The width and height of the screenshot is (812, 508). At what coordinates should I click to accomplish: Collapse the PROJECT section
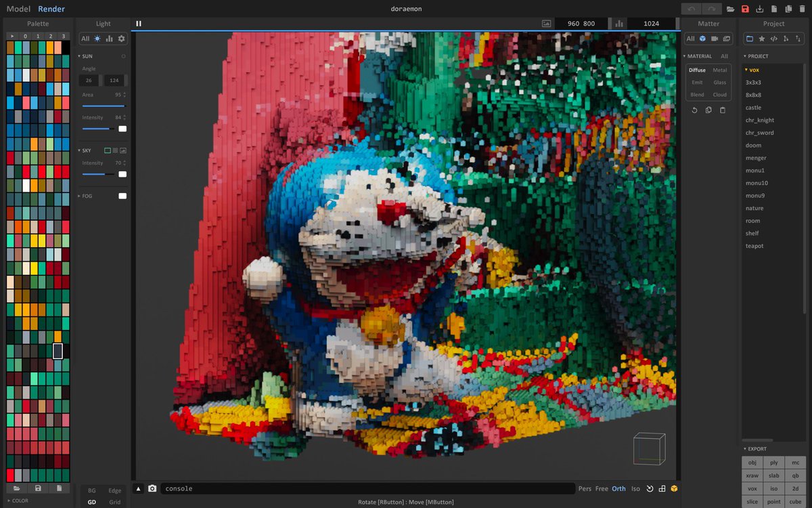(756, 56)
